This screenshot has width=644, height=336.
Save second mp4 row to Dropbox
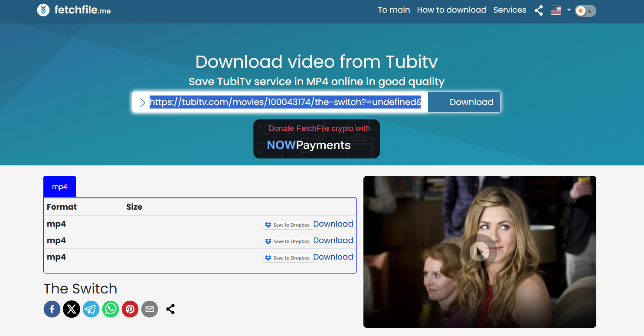tap(288, 241)
